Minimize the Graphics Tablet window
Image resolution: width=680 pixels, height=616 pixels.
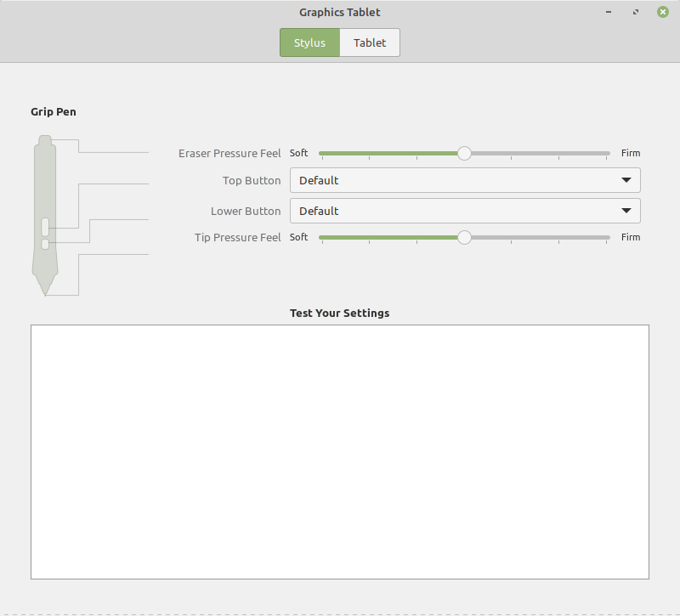click(x=609, y=12)
